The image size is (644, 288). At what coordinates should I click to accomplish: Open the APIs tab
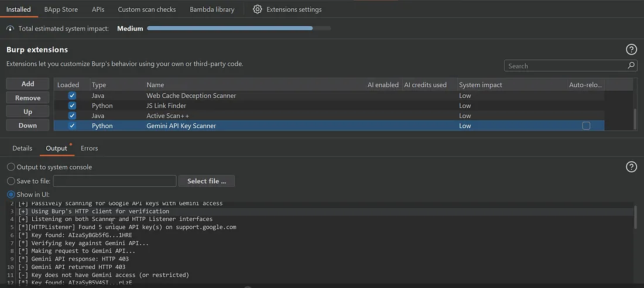tap(98, 9)
